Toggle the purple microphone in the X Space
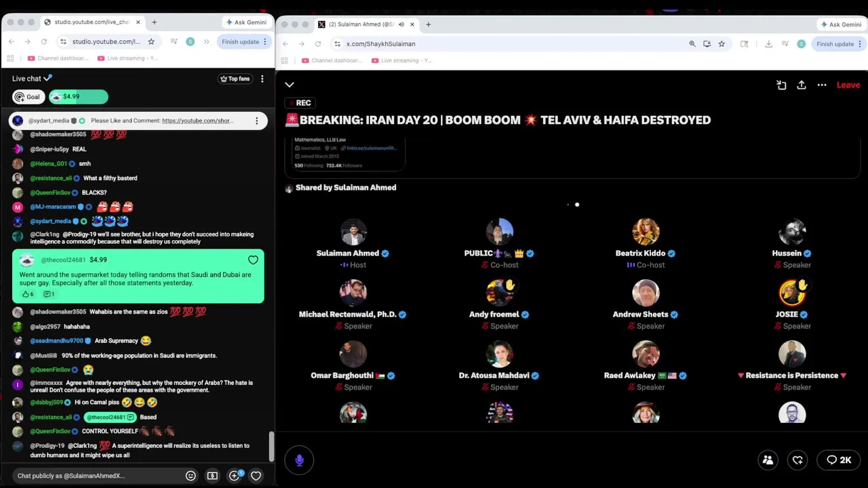 pos(299,460)
